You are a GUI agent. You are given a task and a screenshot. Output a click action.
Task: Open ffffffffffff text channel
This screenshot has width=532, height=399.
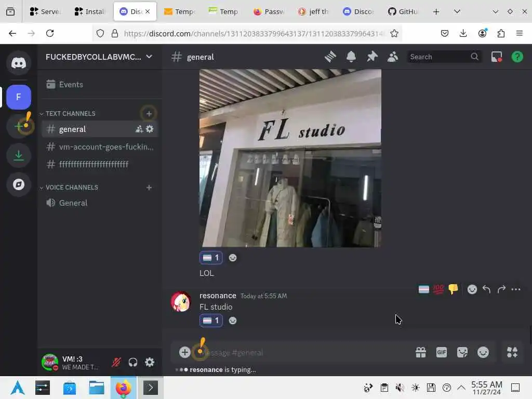tap(100, 165)
